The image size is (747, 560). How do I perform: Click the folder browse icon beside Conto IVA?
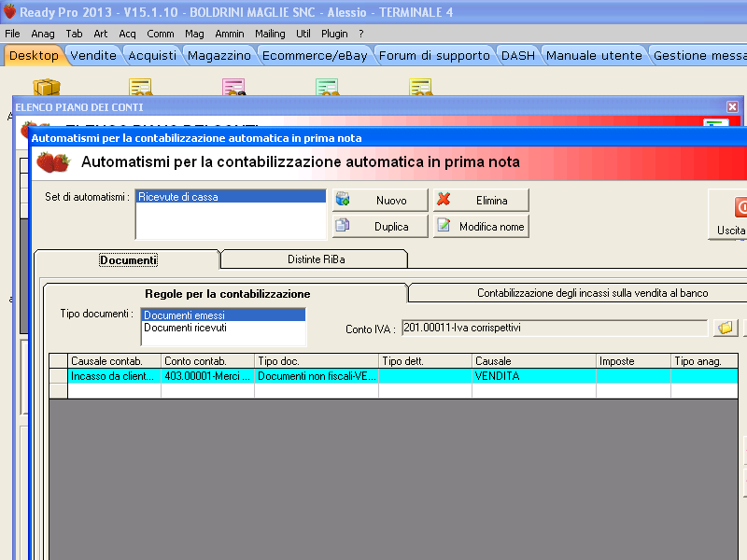point(726,328)
